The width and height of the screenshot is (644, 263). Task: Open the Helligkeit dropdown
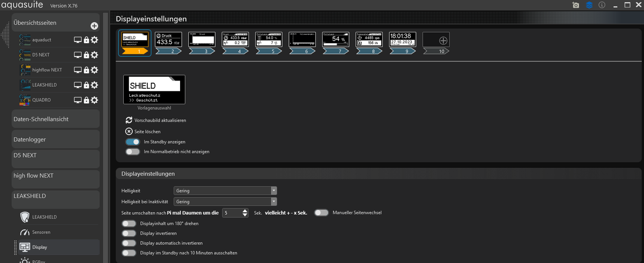pos(225,190)
